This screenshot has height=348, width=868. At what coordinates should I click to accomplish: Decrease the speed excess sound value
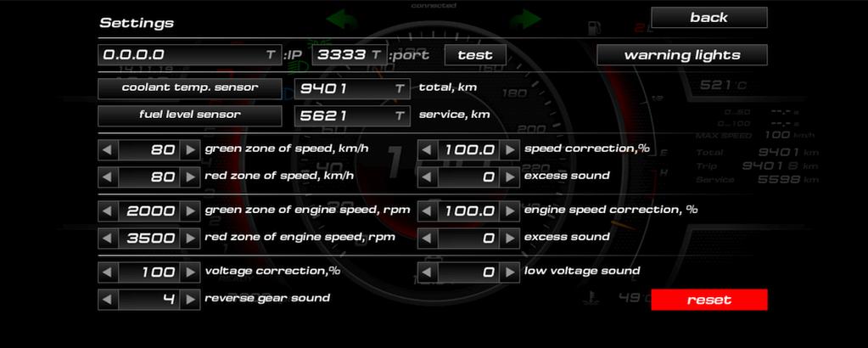click(428, 177)
